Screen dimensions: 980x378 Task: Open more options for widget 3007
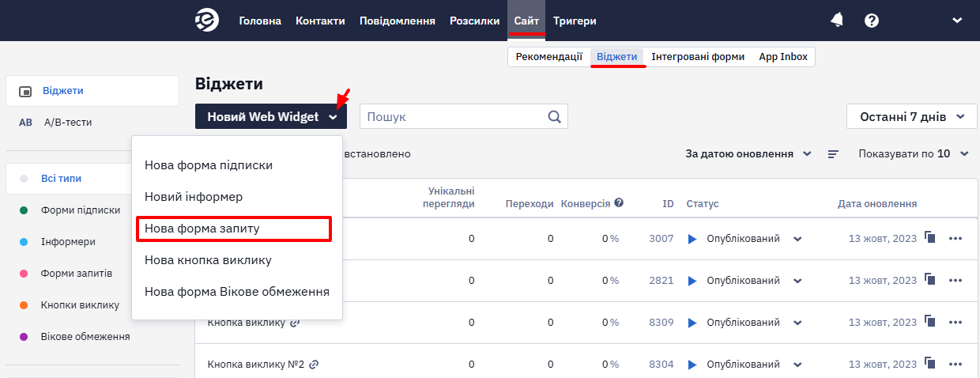coord(955,239)
